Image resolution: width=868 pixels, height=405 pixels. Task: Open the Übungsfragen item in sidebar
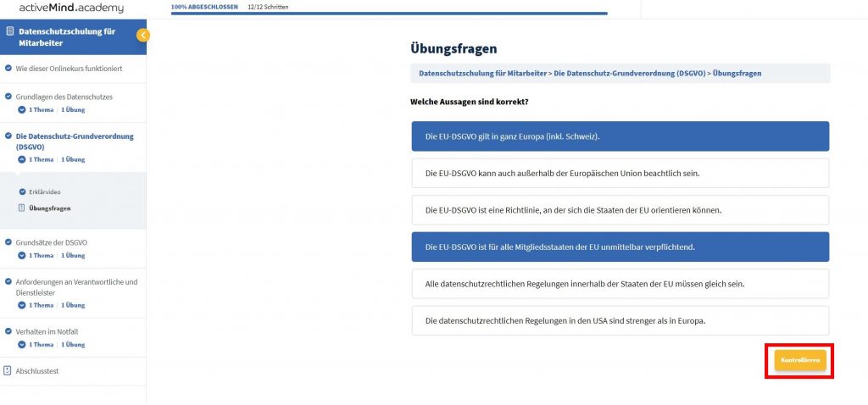point(50,208)
